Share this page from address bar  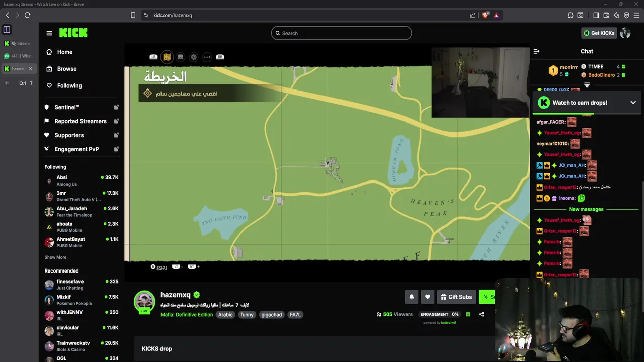click(473, 15)
